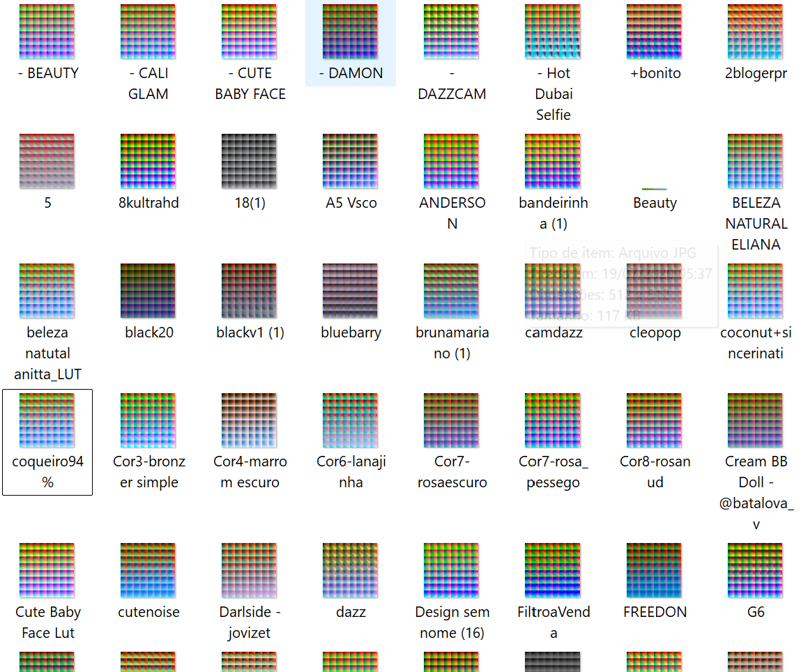Select the '- DAMON' highlighted file

[350, 32]
